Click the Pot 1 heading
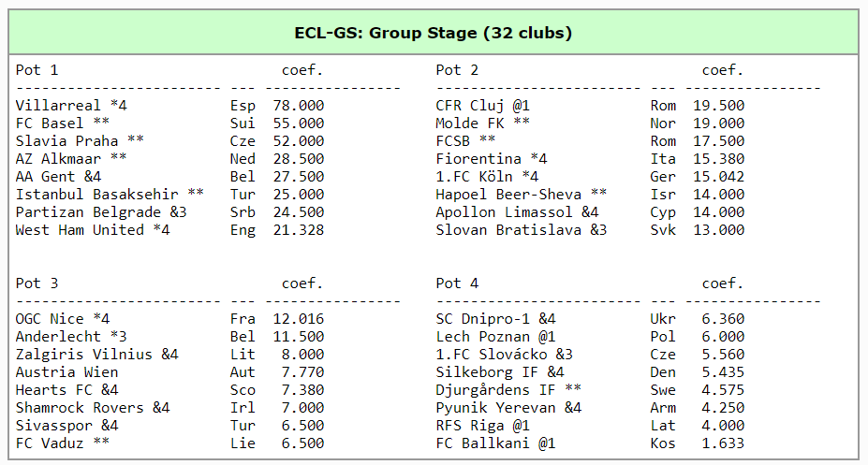This screenshot has height=465, width=868. coord(37,69)
